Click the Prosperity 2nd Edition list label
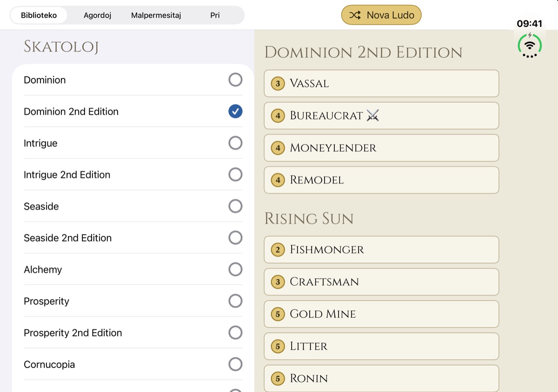The width and height of the screenshot is (558, 392). (x=73, y=333)
